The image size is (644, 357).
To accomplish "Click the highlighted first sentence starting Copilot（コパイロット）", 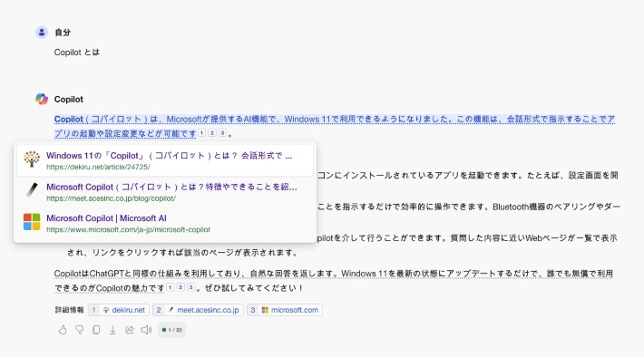I will [335, 126].
